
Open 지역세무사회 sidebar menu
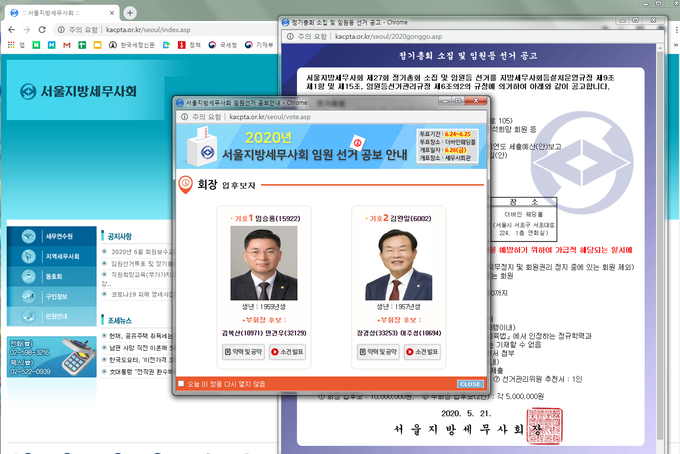pyautogui.click(x=52, y=256)
